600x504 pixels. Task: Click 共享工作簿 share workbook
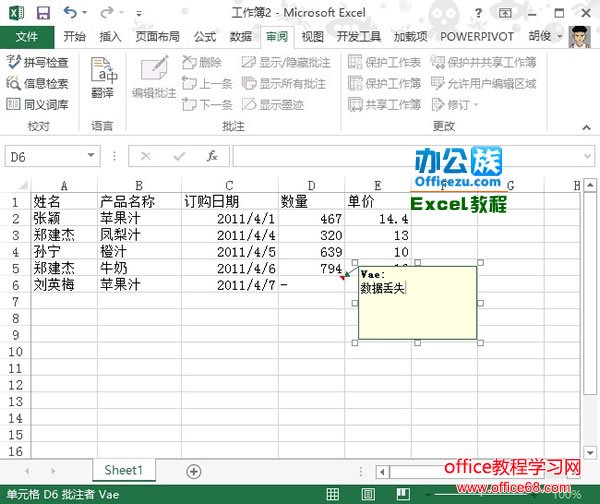(x=385, y=104)
